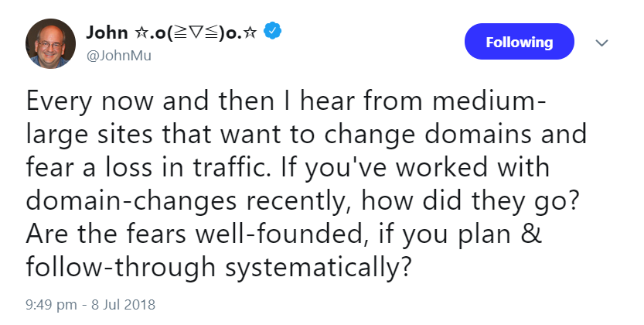644x325 pixels.
Task: Toggle the blue Following button
Action: pyautogui.click(x=519, y=42)
